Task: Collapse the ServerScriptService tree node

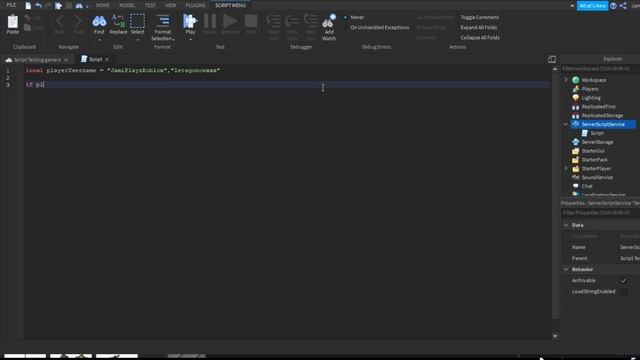Action: 566,124
